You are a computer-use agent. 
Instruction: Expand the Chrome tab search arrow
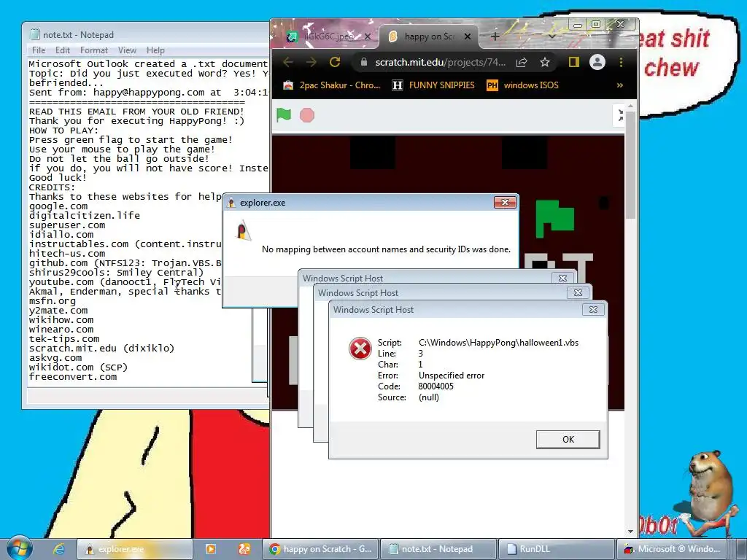click(x=551, y=36)
